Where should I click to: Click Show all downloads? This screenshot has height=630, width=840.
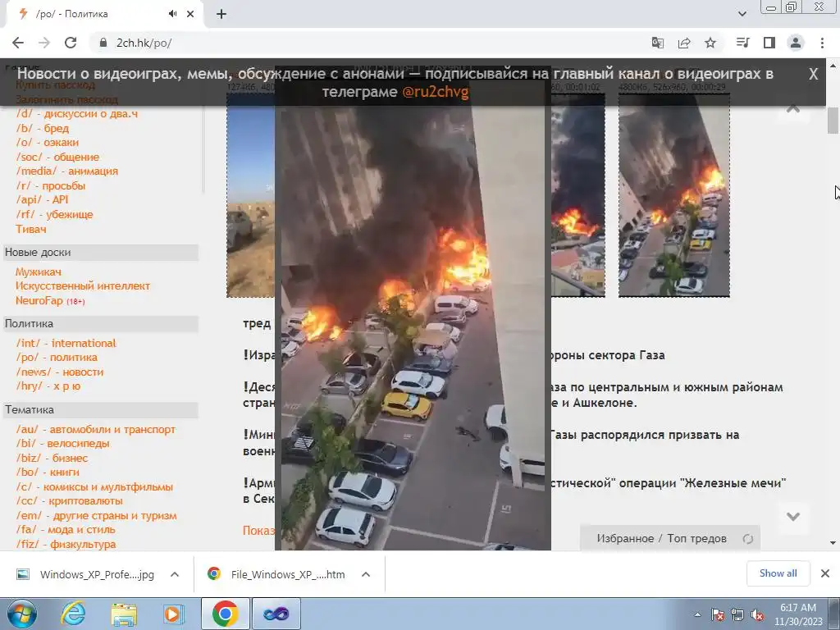click(x=778, y=573)
